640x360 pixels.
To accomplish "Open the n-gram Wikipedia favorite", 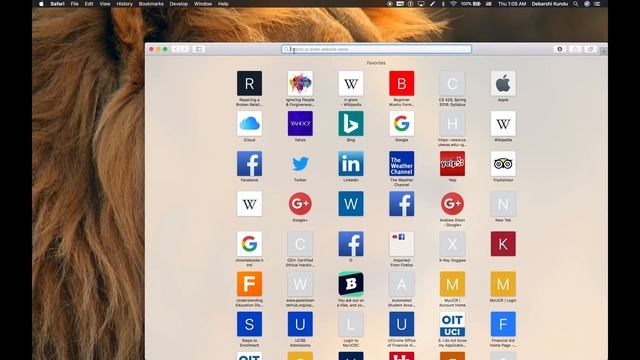I will tap(351, 84).
